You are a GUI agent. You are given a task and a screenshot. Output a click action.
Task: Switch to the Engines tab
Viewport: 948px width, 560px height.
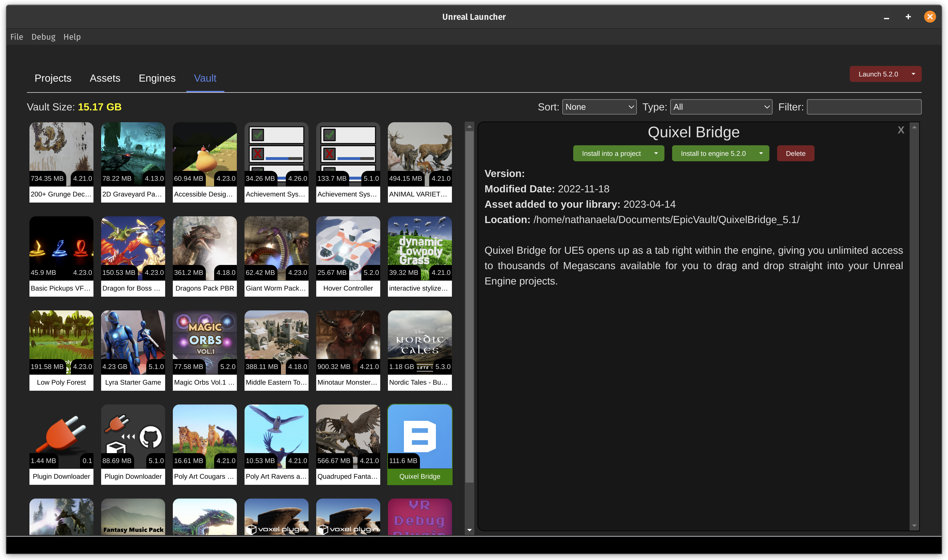click(157, 78)
